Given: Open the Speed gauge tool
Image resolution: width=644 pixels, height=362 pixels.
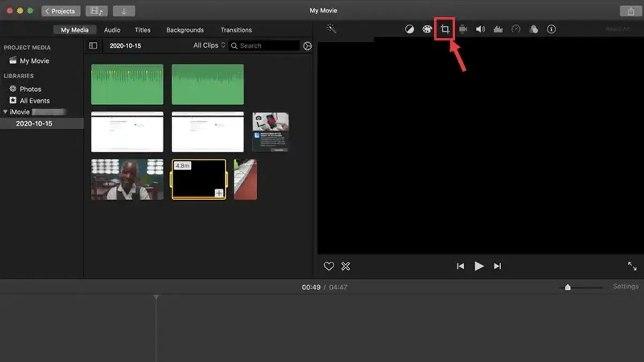Looking at the screenshot, I should (516, 29).
